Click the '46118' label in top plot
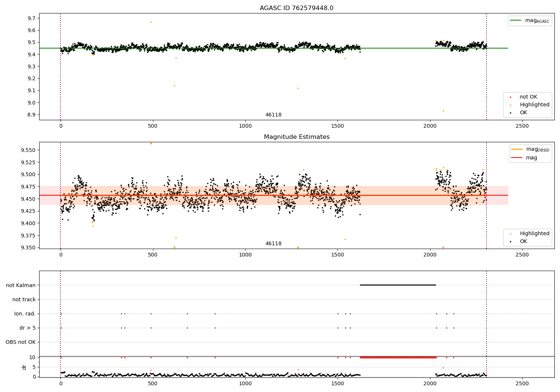This screenshot has height=392, width=560. [273, 115]
